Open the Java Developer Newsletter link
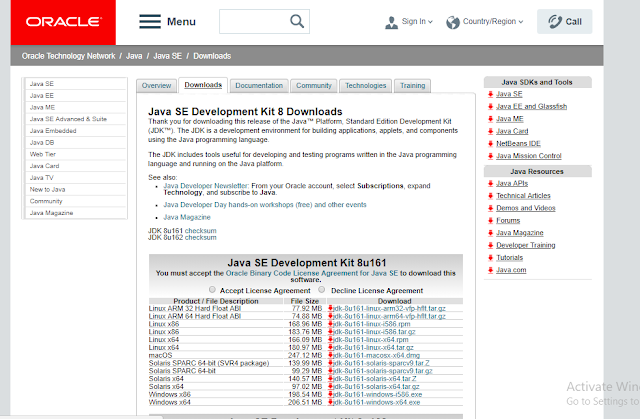The height and width of the screenshot is (419, 640). (206, 186)
